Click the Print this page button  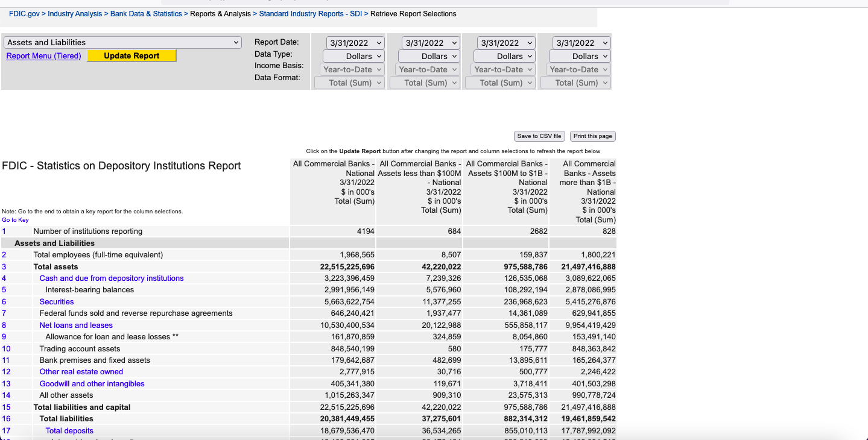coord(592,136)
